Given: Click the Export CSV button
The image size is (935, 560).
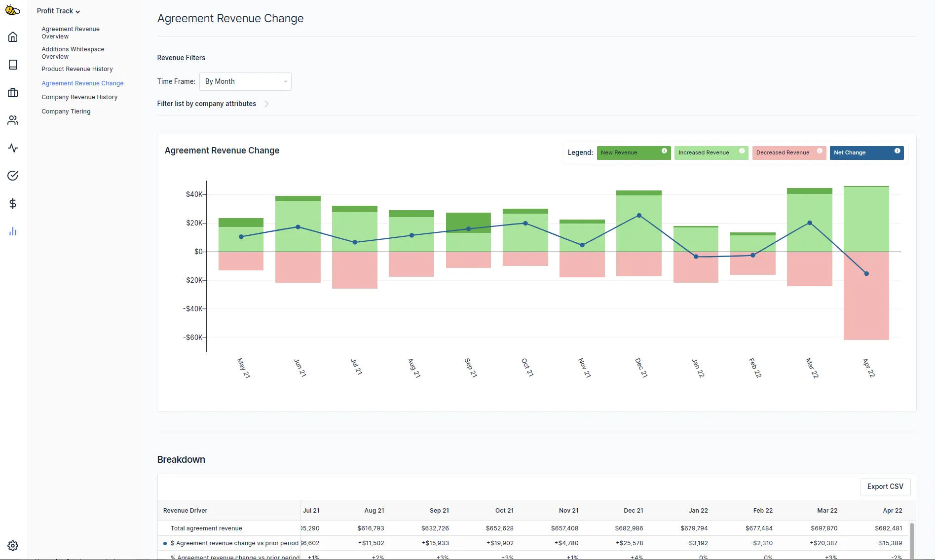Looking at the screenshot, I should [x=885, y=486].
